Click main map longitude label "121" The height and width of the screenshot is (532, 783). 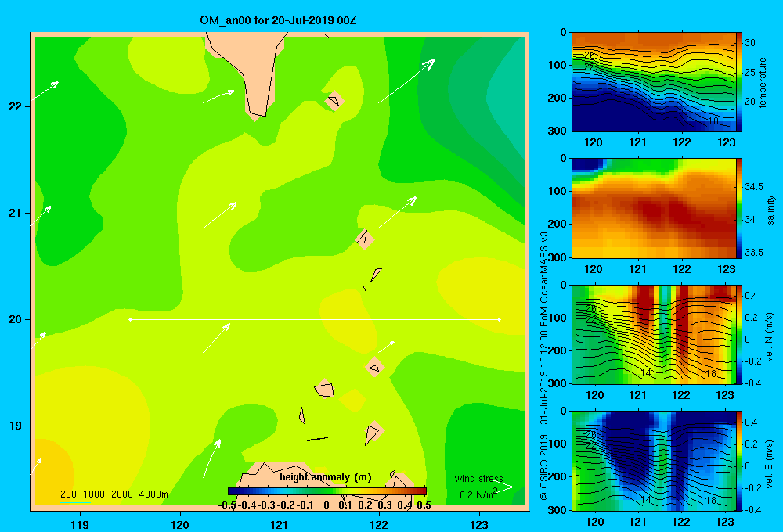(x=280, y=524)
